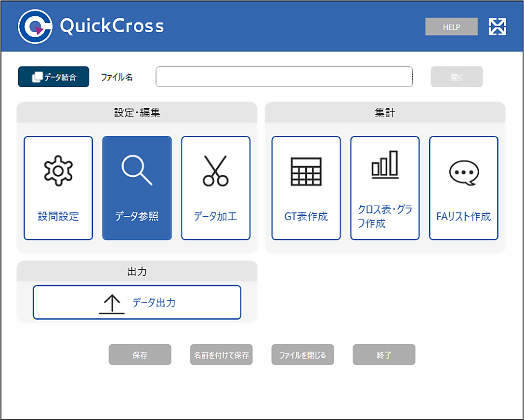Open the HELP button
524x420 pixels.
click(451, 26)
